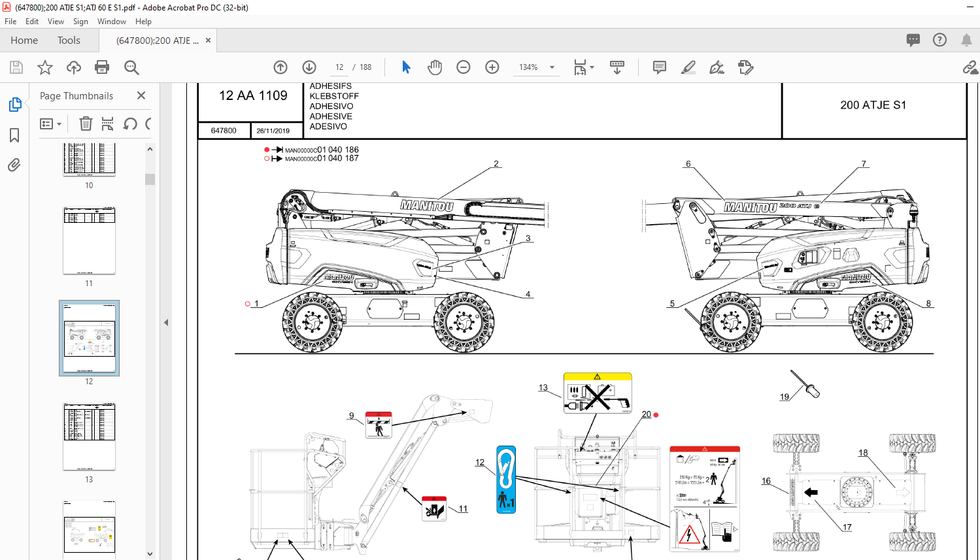Select page 13 thumbnail

click(89, 436)
